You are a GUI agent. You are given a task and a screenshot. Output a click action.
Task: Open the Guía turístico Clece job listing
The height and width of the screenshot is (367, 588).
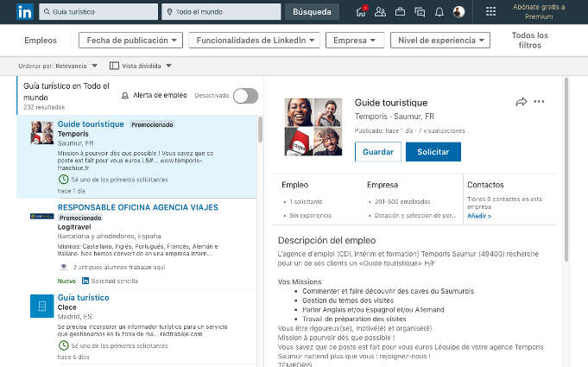83,298
